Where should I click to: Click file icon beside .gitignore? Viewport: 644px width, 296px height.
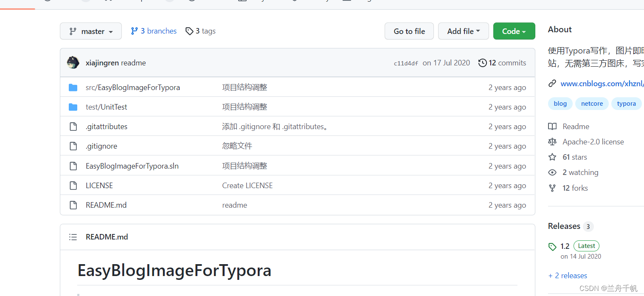click(x=73, y=146)
